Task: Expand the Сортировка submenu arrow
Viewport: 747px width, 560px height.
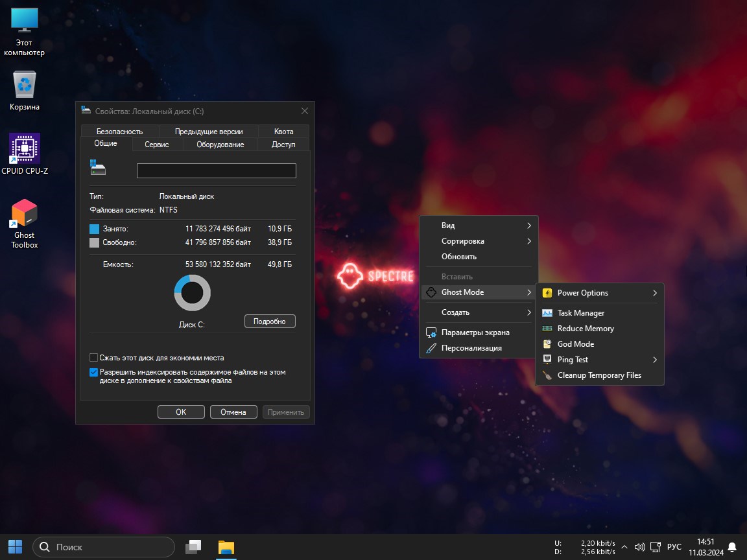Action: (529, 241)
